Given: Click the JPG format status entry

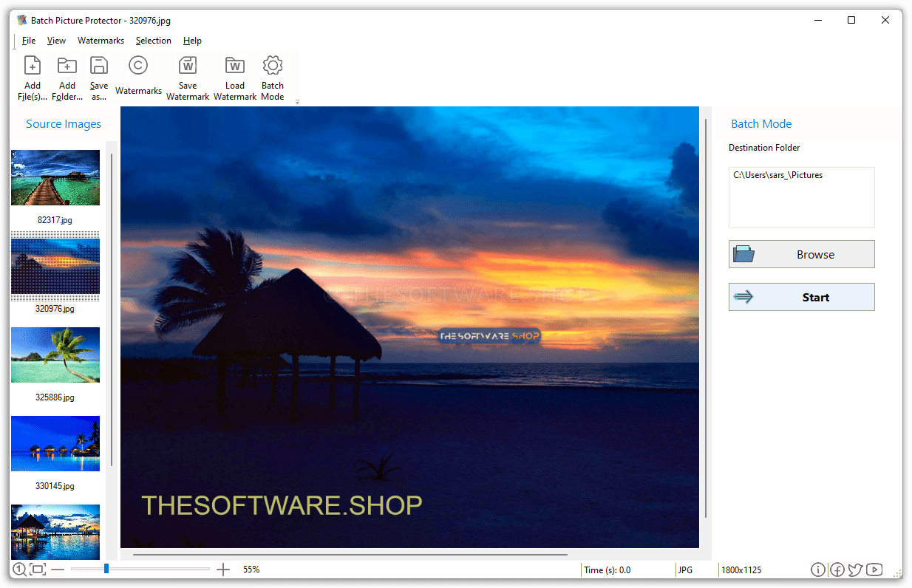Looking at the screenshot, I should pyautogui.click(x=685, y=570).
